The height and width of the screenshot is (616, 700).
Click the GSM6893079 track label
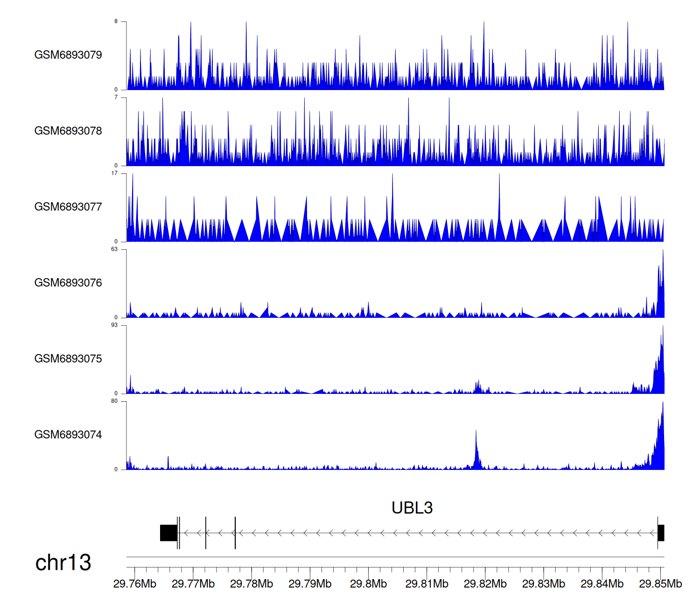[68, 55]
